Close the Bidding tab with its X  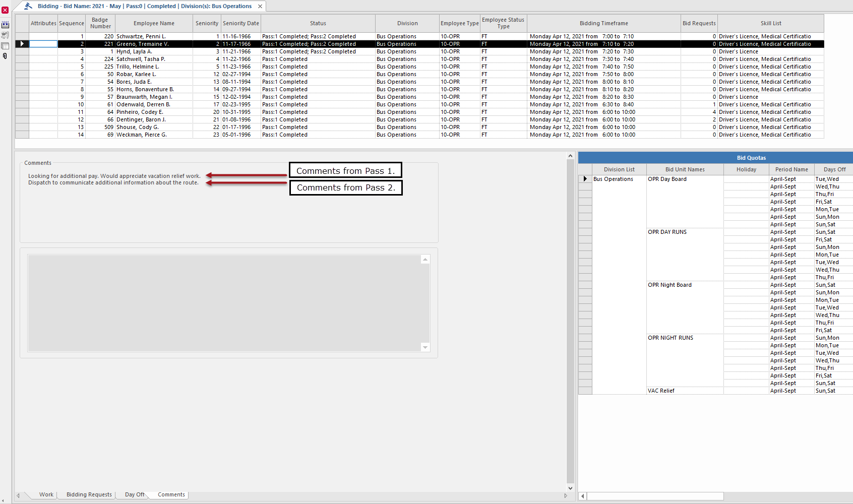[260, 7]
